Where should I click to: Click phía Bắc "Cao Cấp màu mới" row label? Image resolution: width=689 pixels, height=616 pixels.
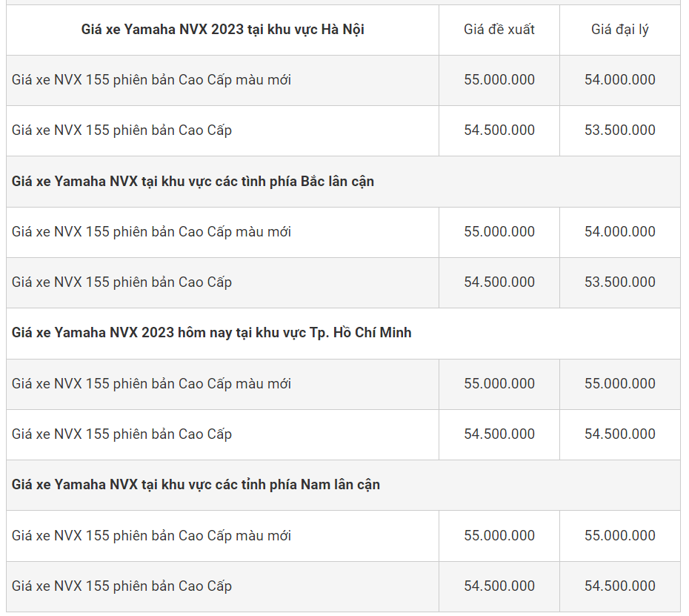(151, 232)
